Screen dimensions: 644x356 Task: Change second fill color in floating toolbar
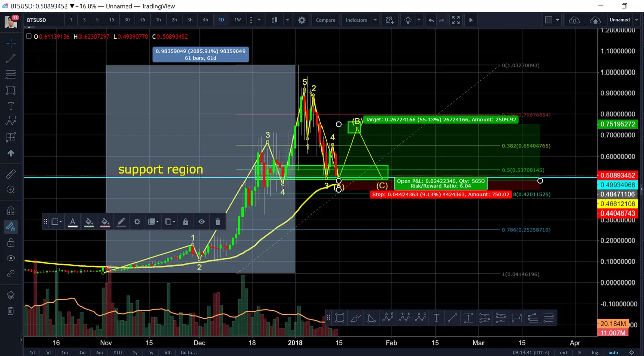[105, 222]
